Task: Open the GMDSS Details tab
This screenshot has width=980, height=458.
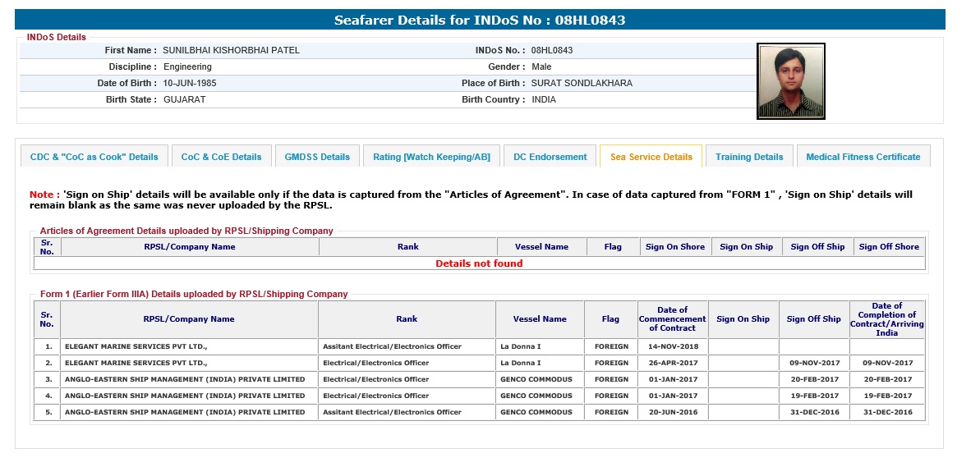Action: (x=317, y=157)
